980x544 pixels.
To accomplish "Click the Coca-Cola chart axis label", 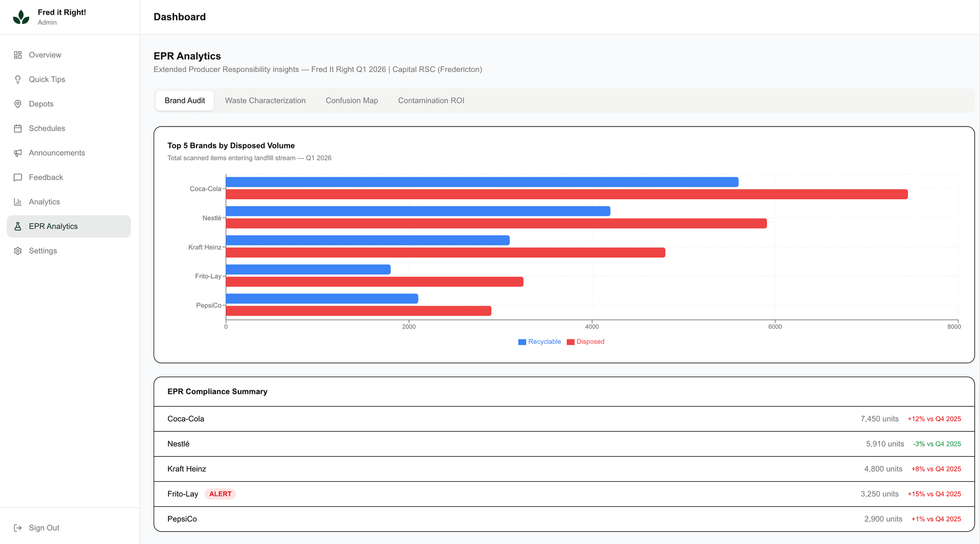I will click(206, 189).
